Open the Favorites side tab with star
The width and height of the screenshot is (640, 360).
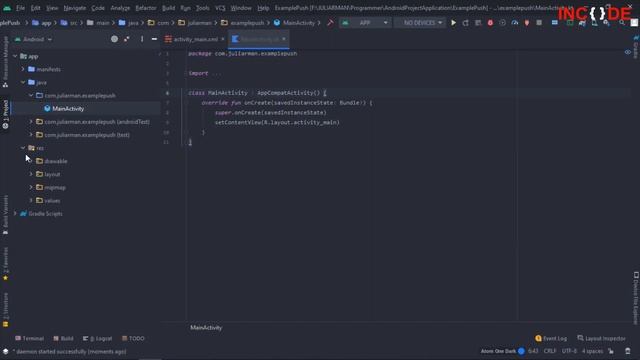[5, 264]
